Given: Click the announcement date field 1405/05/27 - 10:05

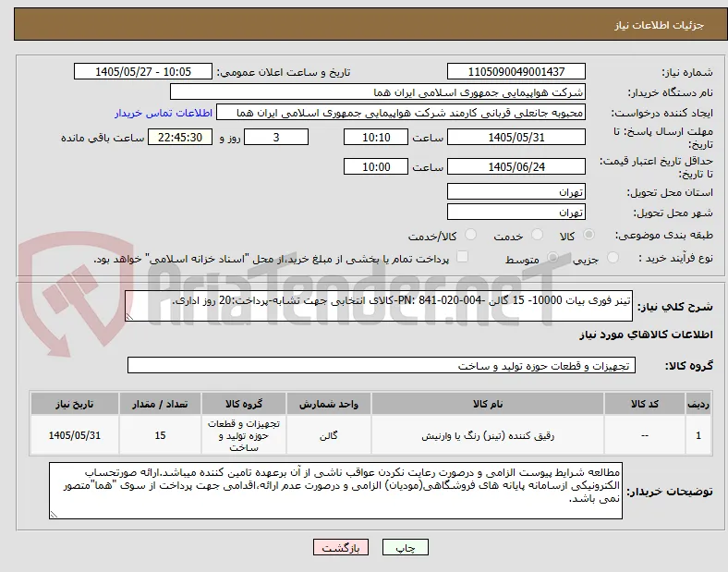Looking at the screenshot, I should coord(143,71).
